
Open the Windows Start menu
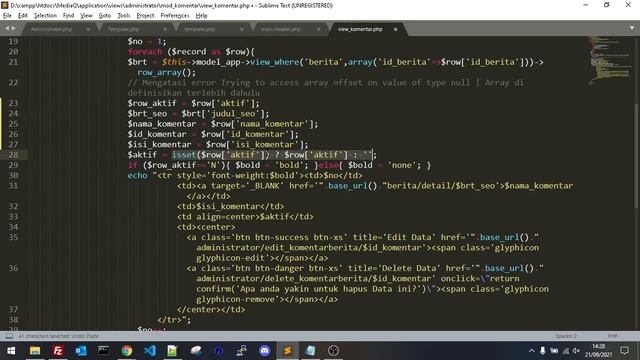[11, 351]
